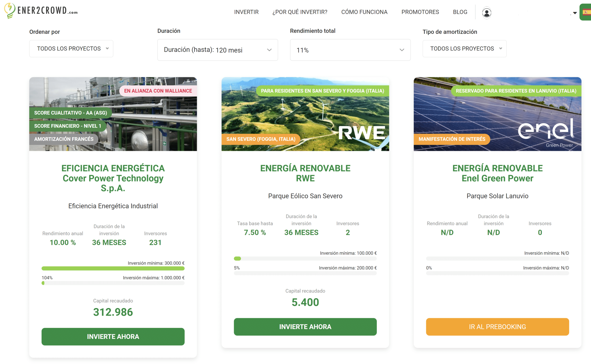This screenshot has height=364, width=591.
Task: Click RESERVADO PARA RESIDENTES EN LANUVIO tag
Action: (x=516, y=91)
